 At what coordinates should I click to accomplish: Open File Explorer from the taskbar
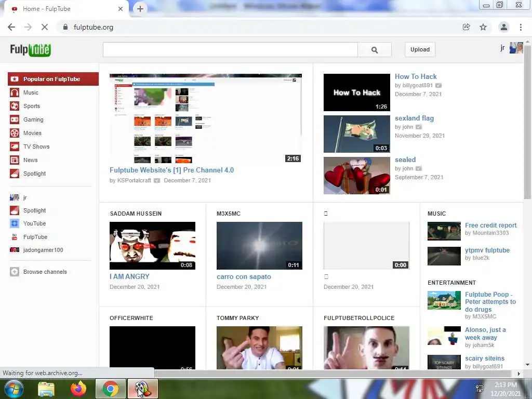[x=46, y=389]
